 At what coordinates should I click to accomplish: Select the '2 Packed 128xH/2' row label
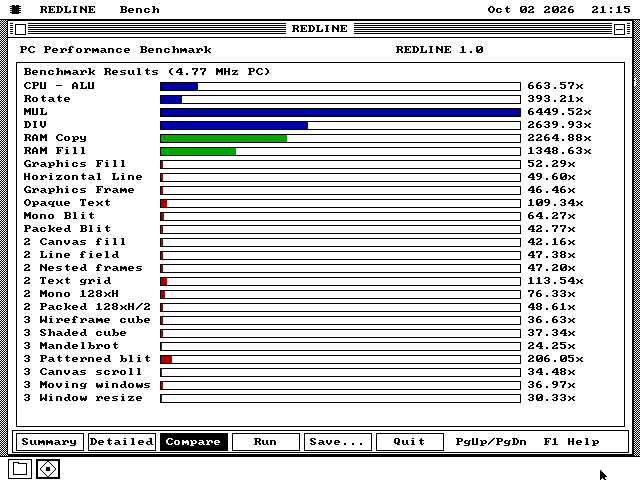(87, 307)
